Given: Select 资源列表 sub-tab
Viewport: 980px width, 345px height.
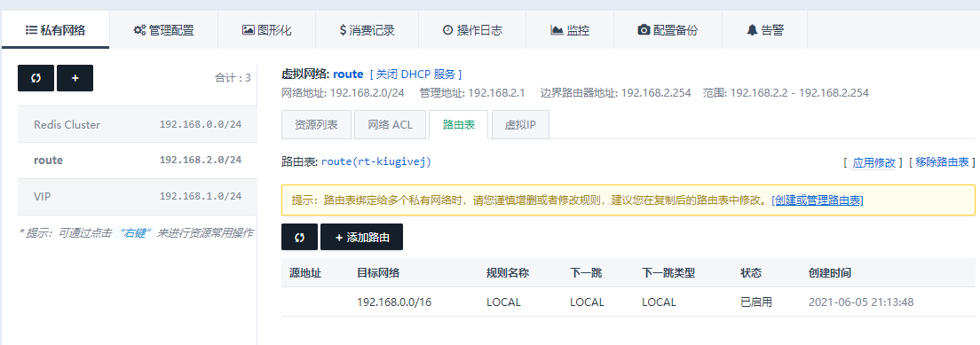Looking at the screenshot, I should [316, 124].
